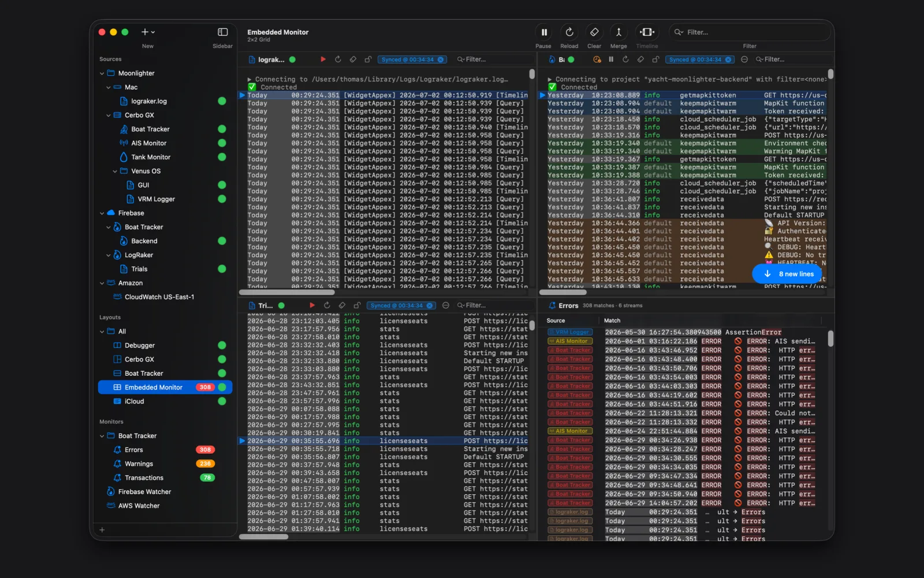Clear the lograk pane with its eraser icon
Viewport: 924px width, 578px height.
point(353,60)
